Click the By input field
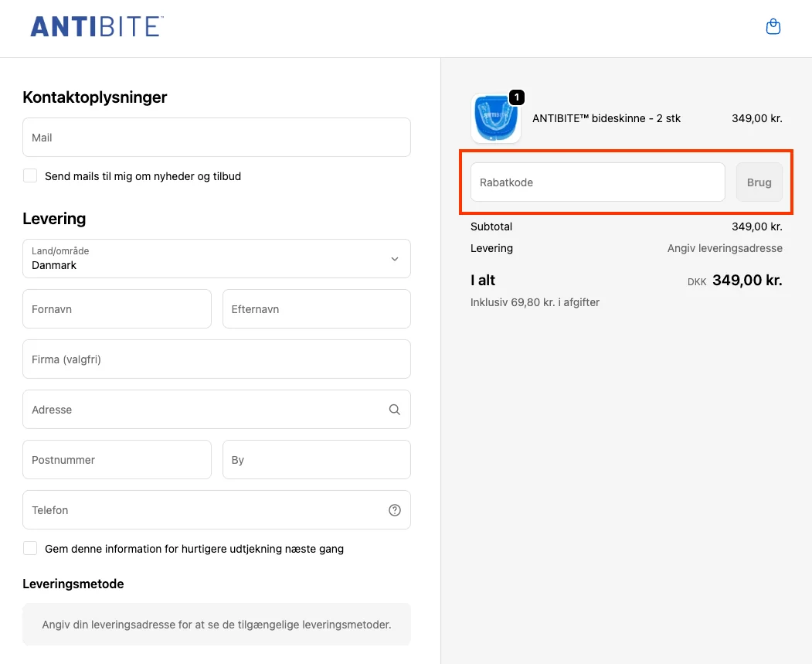Viewport: 812px width, 664px height. [316, 459]
